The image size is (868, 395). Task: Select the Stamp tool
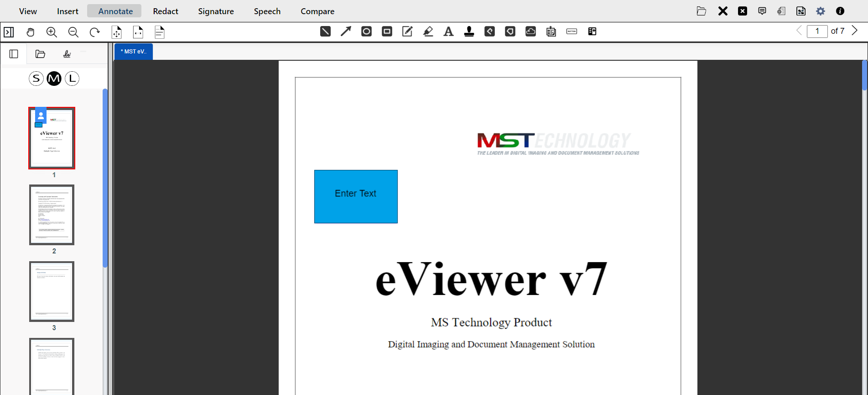click(469, 32)
